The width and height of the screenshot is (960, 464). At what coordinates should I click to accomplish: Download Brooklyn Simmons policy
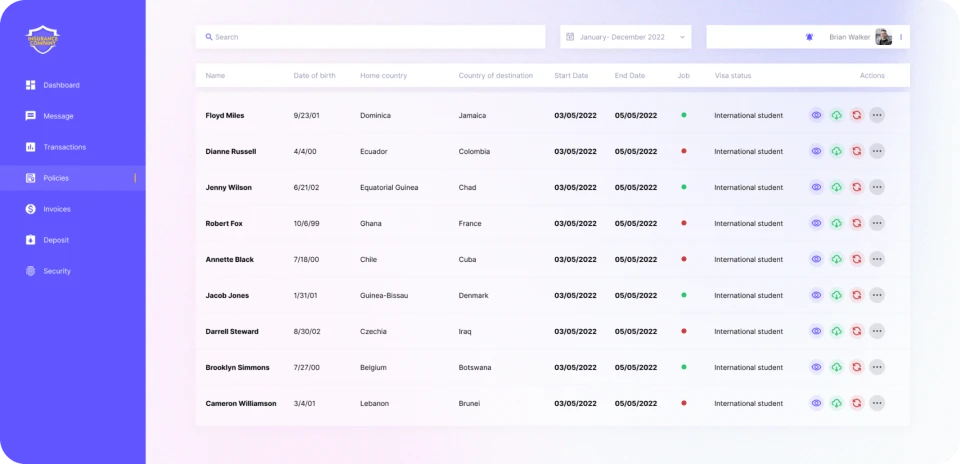click(x=836, y=367)
